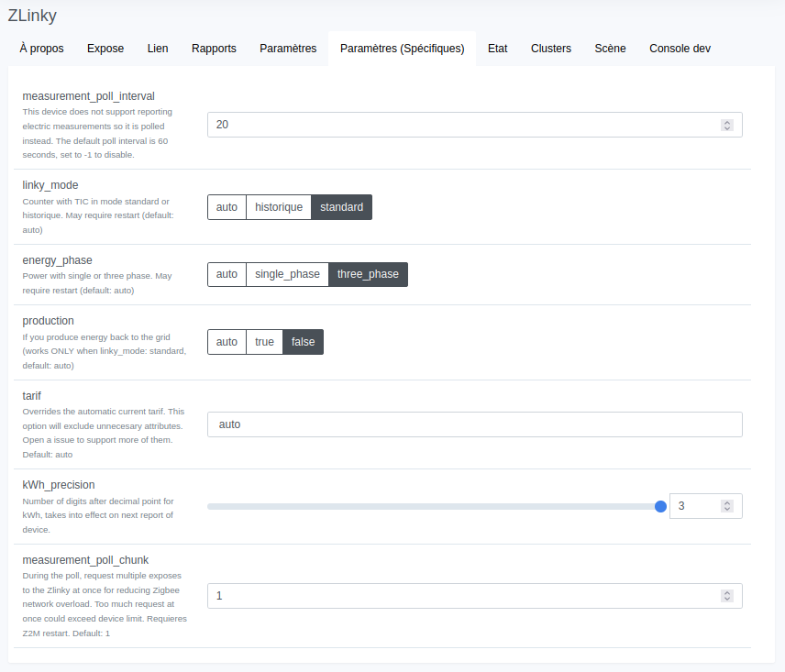Open the Expose tab
The image size is (785, 672).
click(105, 48)
